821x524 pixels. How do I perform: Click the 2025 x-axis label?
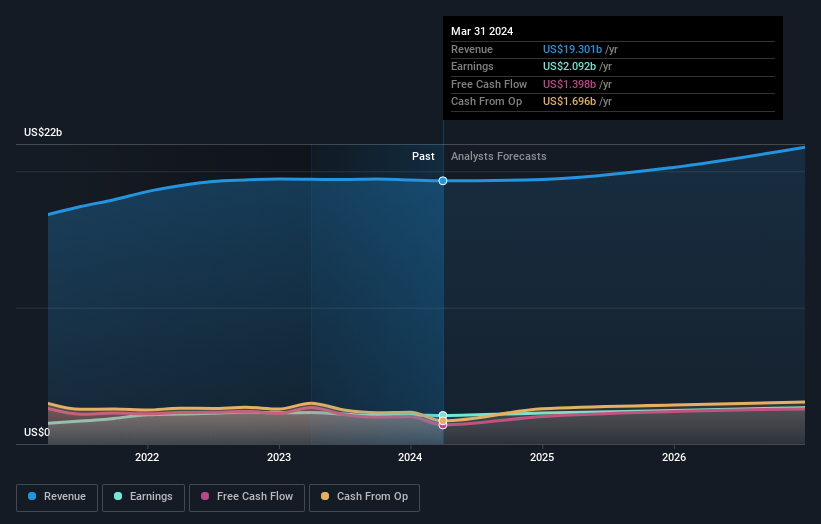(x=542, y=458)
